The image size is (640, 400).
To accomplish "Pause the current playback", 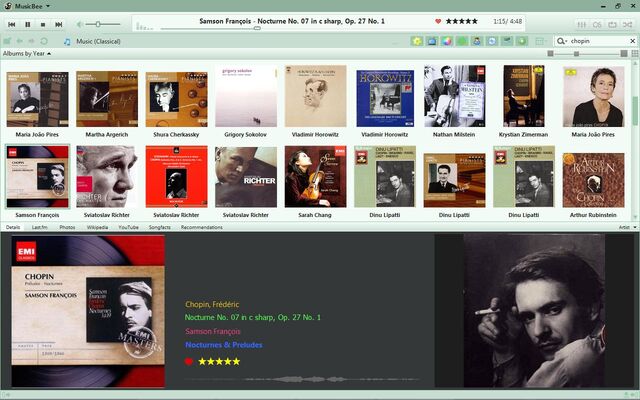I will coord(28,24).
